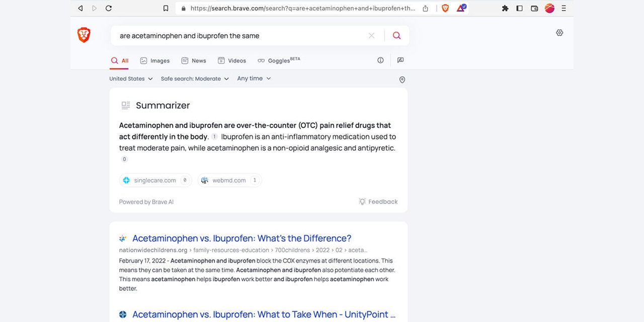Share the page via the share icon
The image size is (644, 322).
(426, 8)
